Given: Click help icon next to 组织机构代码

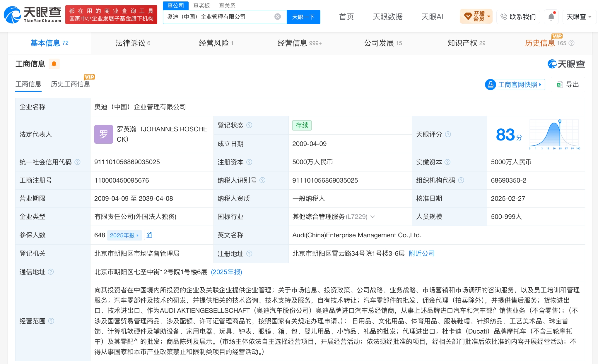Looking at the screenshot, I should [x=461, y=180].
